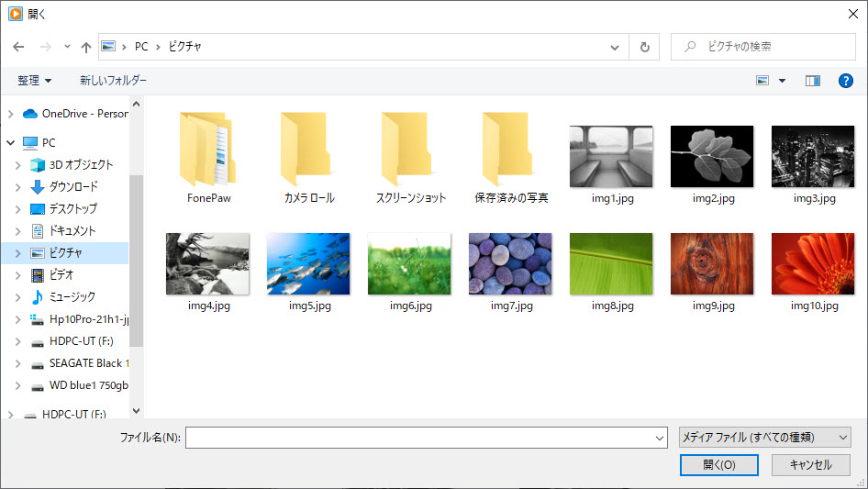868x489 pixels.
Task: Click the view mode icon
Action: (762, 81)
